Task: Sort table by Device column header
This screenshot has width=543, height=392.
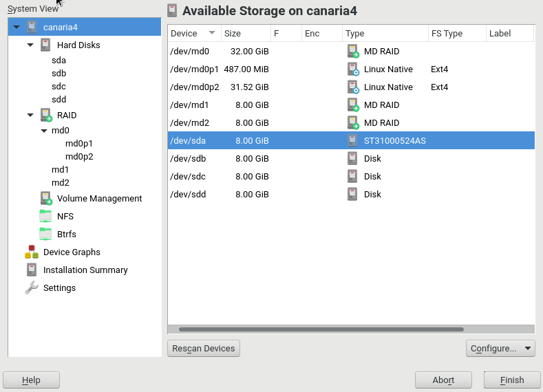Action: pyautogui.click(x=194, y=33)
